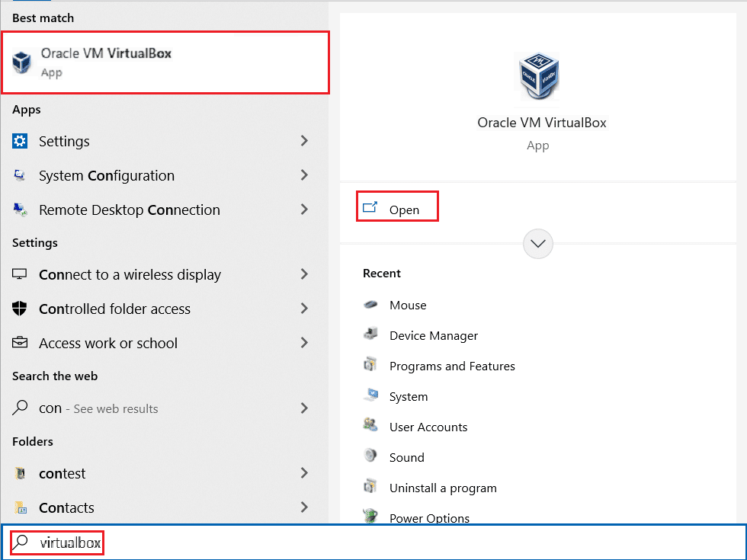747x560 pixels.
Task: Click the large VirtualBox logo in preview pane
Action: 538,77
